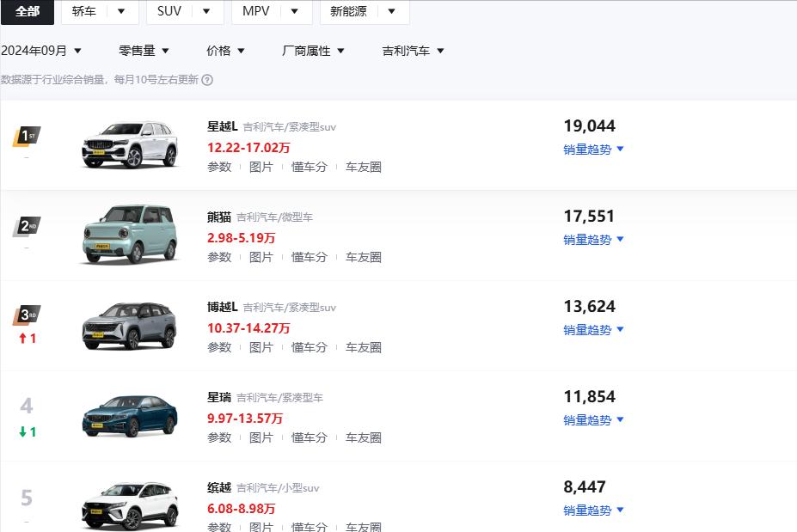Click sales figure 8,447
797x532 pixels.
pyautogui.click(x=585, y=487)
